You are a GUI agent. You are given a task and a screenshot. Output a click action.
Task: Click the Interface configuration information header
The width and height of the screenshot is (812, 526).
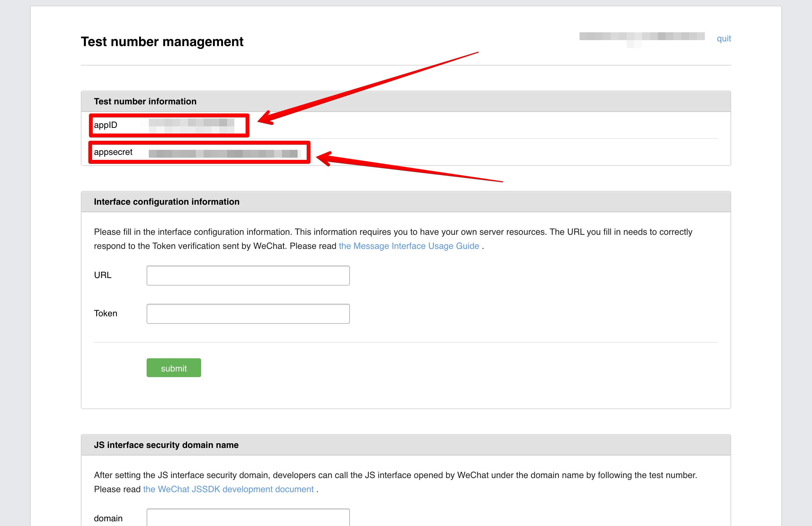point(166,202)
